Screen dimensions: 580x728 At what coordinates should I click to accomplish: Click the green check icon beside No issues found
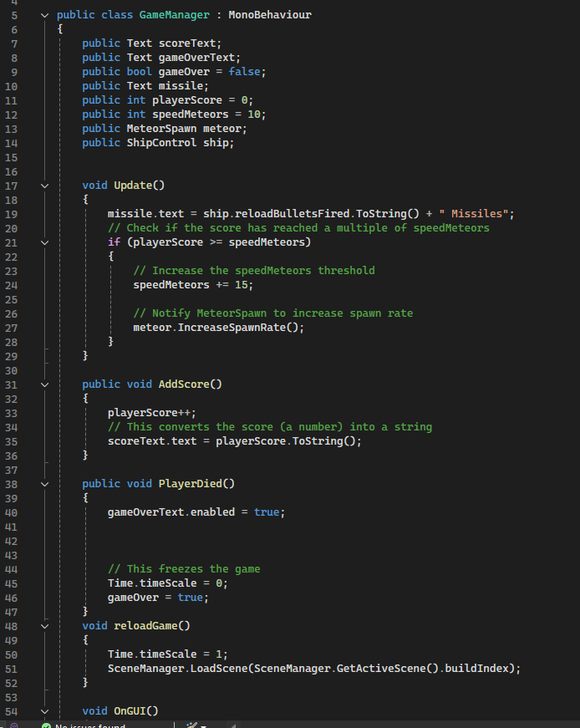coord(46,725)
